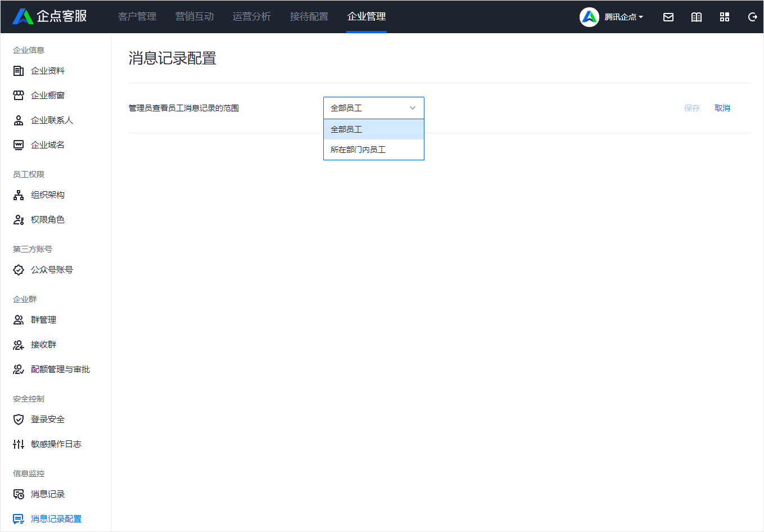Click the dropdown chevron arrow

pyautogui.click(x=413, y=108)
